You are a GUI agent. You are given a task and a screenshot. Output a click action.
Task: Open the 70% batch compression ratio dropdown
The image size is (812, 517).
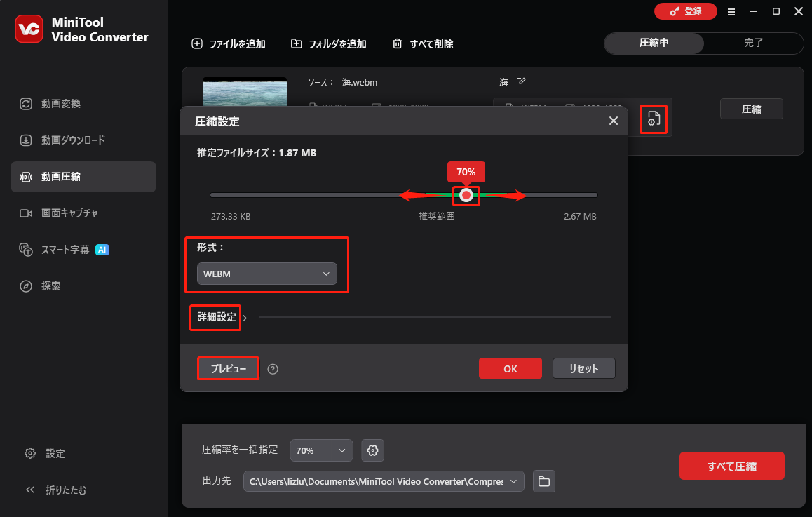pyautogui.click(x=321, y=450)
